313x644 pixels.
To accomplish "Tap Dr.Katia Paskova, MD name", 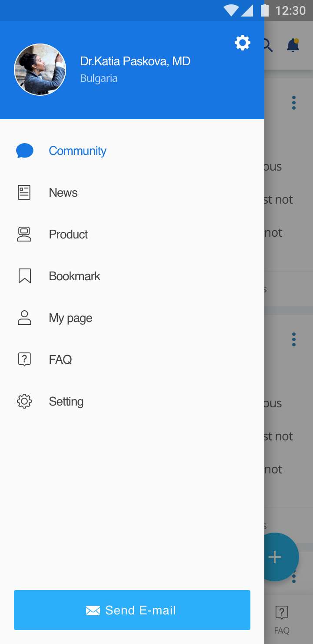I will [x=135, y=61].
